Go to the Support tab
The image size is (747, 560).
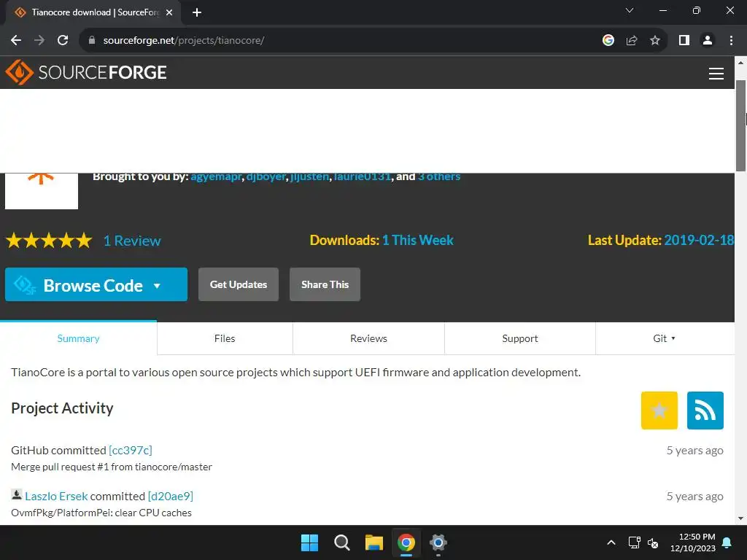click(x=519, y=338)
